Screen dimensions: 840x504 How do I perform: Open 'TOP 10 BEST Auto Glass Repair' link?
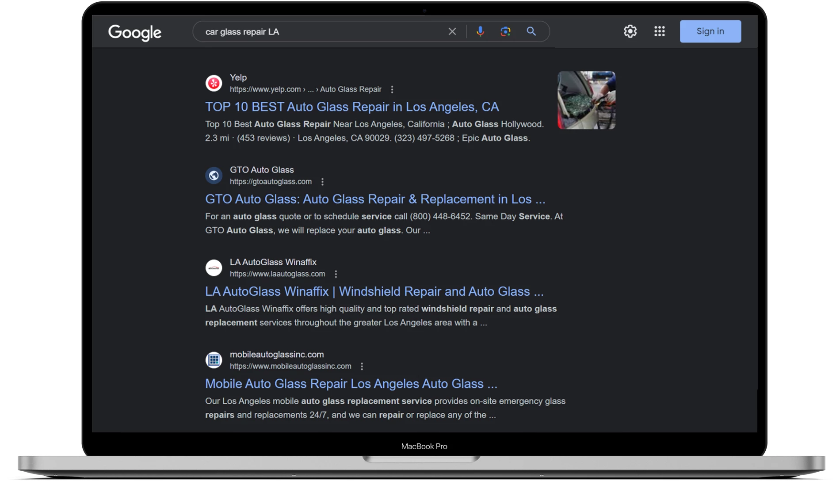click(352, 107)
